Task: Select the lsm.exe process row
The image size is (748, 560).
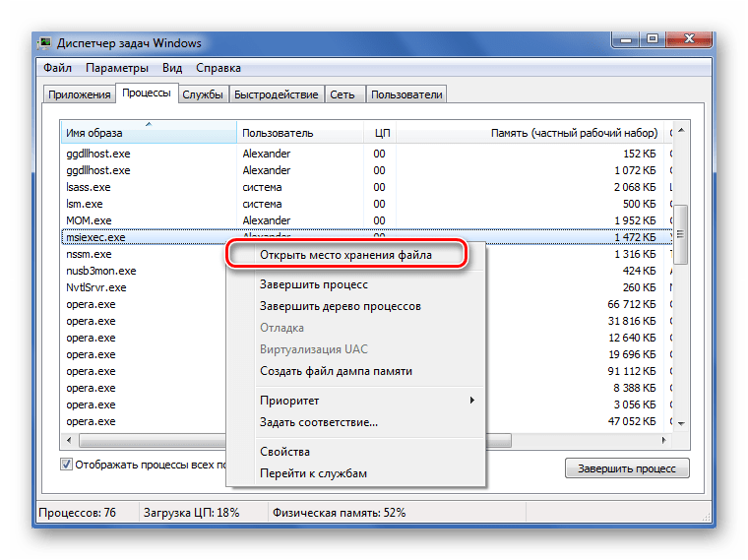Action: (366, 204)
